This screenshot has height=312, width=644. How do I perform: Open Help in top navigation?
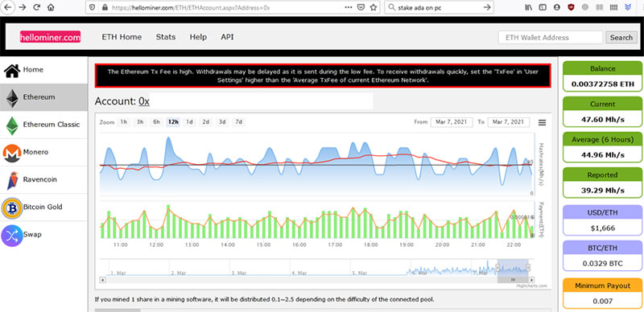[198, 37]
